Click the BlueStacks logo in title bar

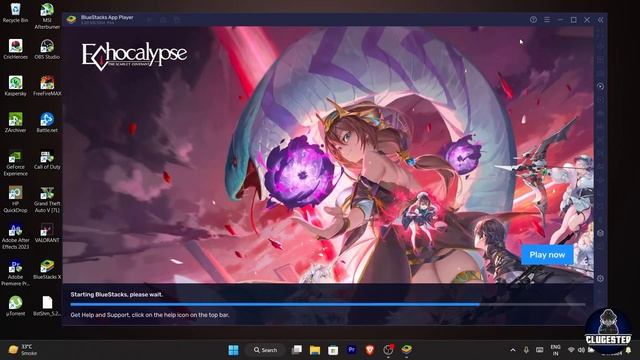coord(71,19)
